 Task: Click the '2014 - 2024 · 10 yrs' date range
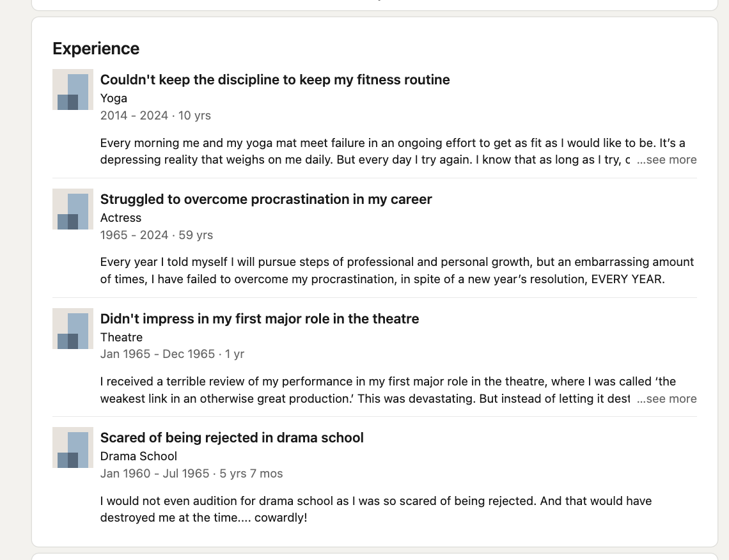click(x=155, y=116)
